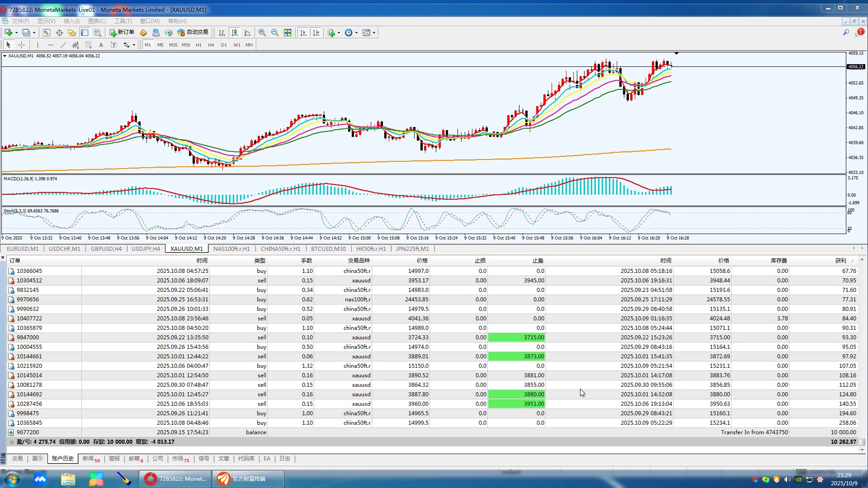Click the zoom out magnifier icon
The height and width of the screenshot is (488, 868).
[274, 33]
